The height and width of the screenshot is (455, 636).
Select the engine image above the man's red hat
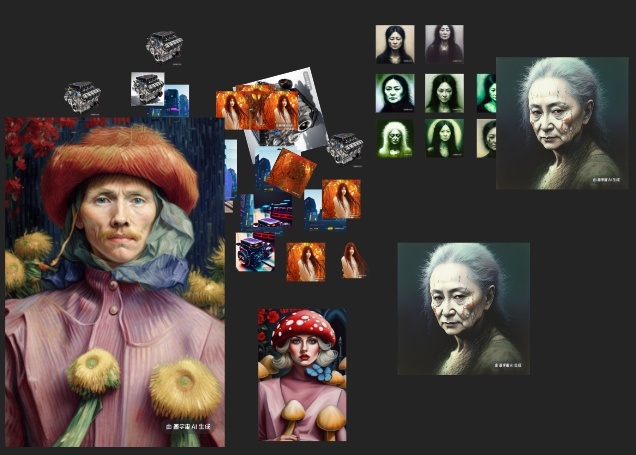point(82,97)
